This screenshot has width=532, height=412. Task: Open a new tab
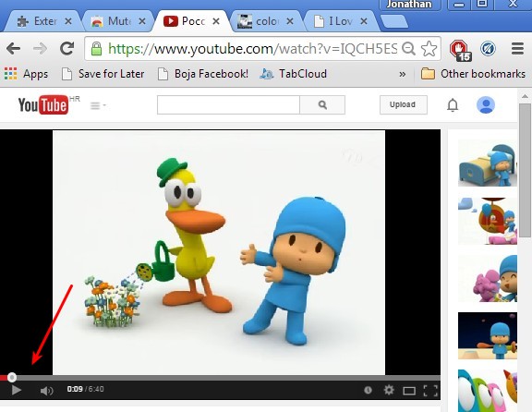[x=393, y=21]
